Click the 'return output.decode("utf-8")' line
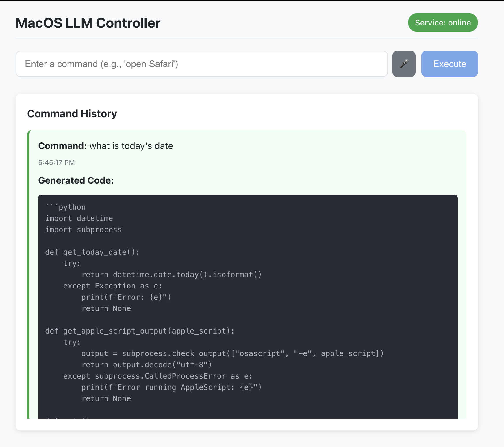504x447 pixels. pyautogui.click(x=147, y=365)
